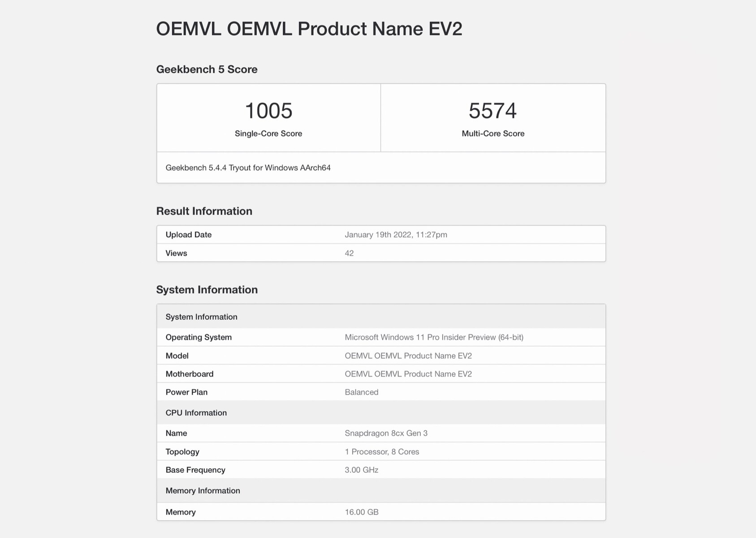Viewport: 756px width, 538px height.
Task: Click the 3.00 GHz base frequency value
Action: [361, 470]
